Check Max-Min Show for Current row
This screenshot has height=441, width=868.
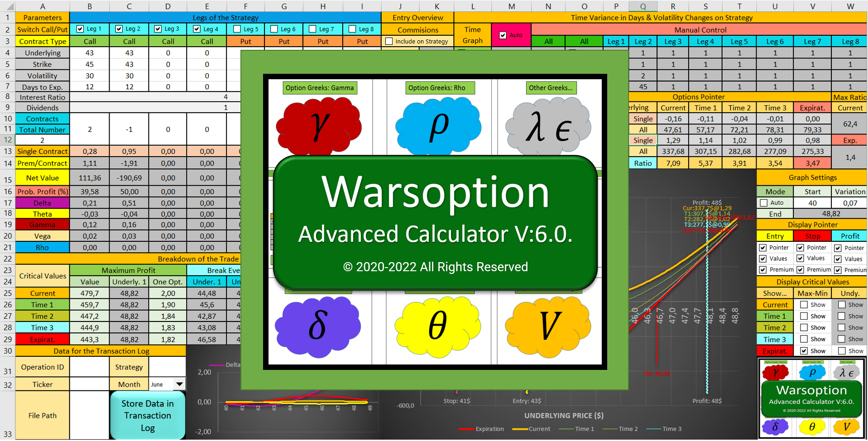[804, 305]
